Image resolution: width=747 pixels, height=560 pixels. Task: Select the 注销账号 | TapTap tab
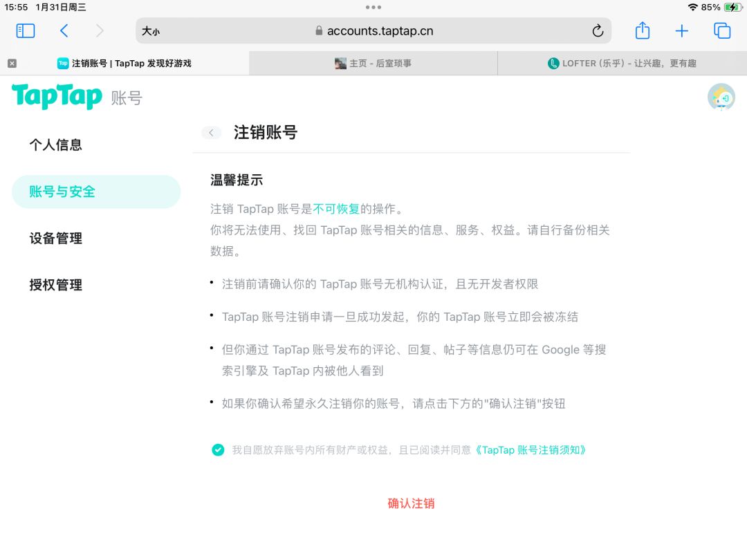pyautogui.click(x=124, y=64)
